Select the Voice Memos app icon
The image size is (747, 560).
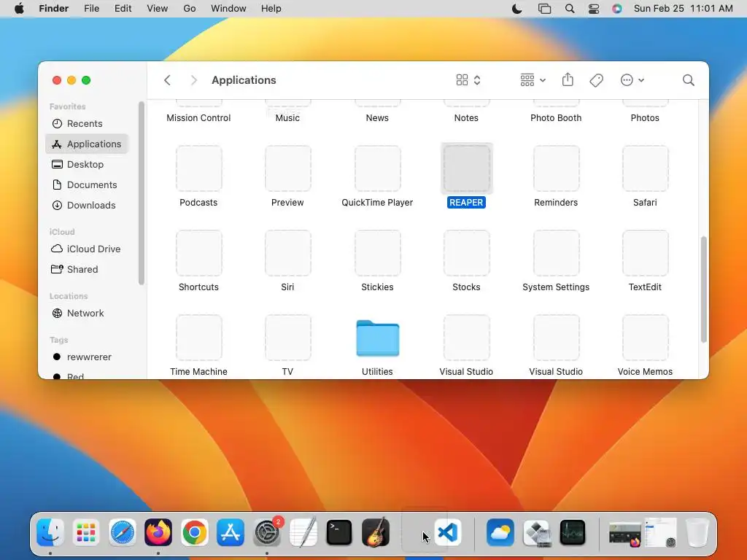pos(645,338)
